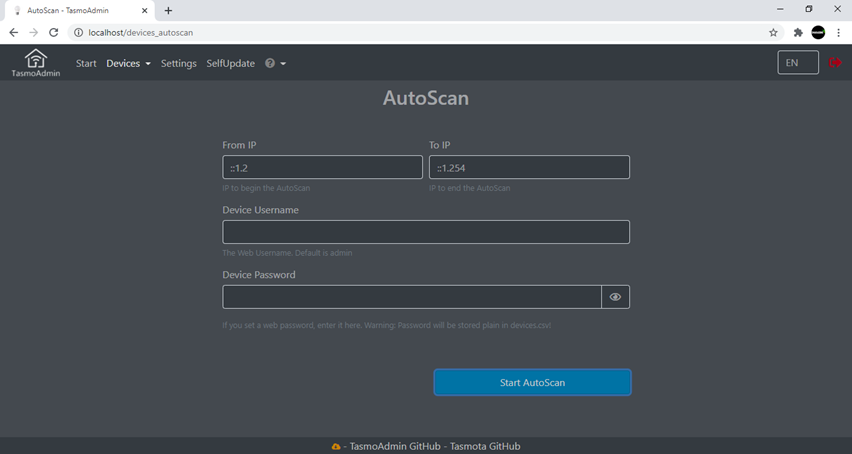This screenshot has height=454, width=852.
Task: Click the Device Password label
Action: pyautogui.click(x=259, y=274)
